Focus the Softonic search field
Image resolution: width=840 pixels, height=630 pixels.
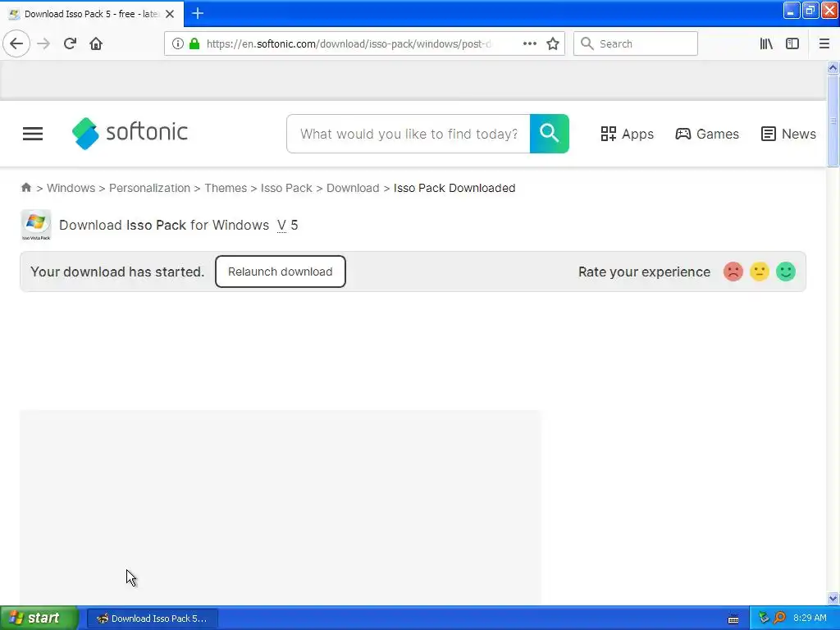pos(409,134)
